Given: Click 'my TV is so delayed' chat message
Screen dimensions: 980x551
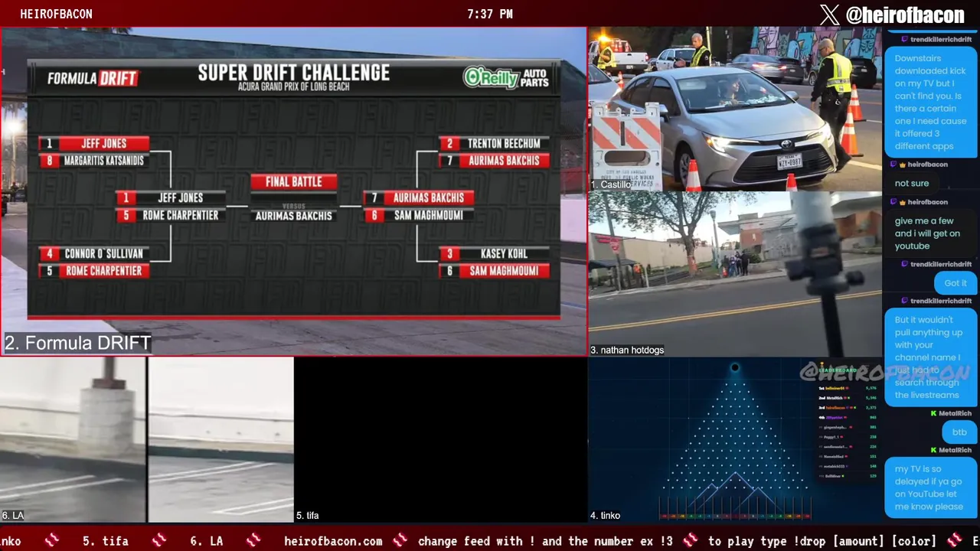Looking at the screenshot, I should pos(930,487).
